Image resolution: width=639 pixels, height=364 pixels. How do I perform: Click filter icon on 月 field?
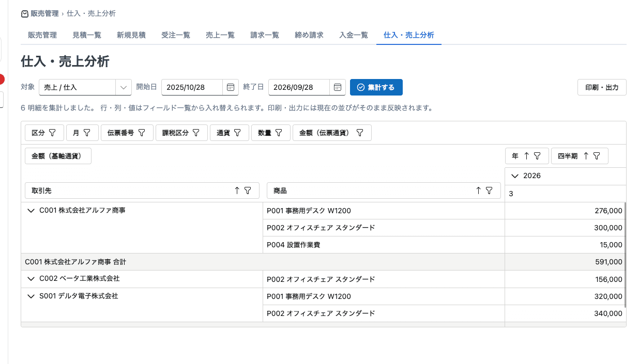87,133
